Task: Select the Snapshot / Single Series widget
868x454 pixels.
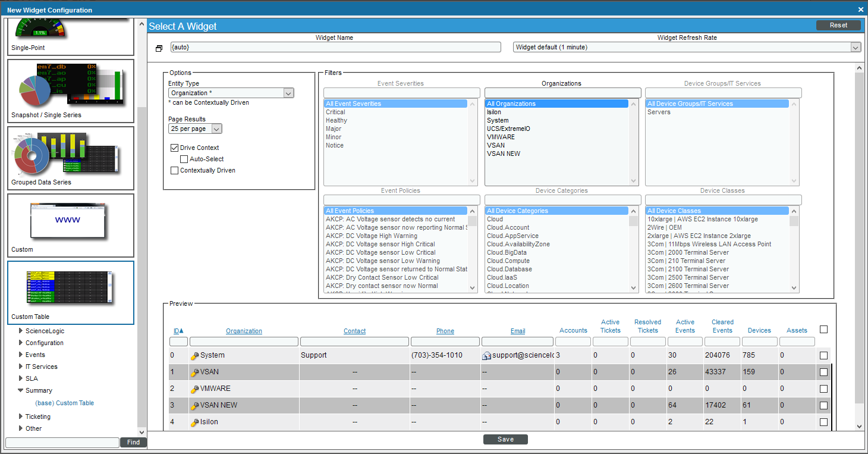Action: (70, 89)
